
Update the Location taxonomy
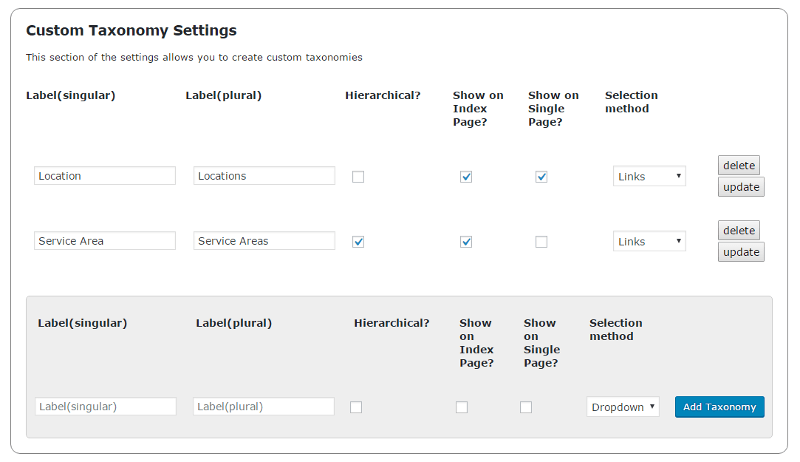coord(741,187)
